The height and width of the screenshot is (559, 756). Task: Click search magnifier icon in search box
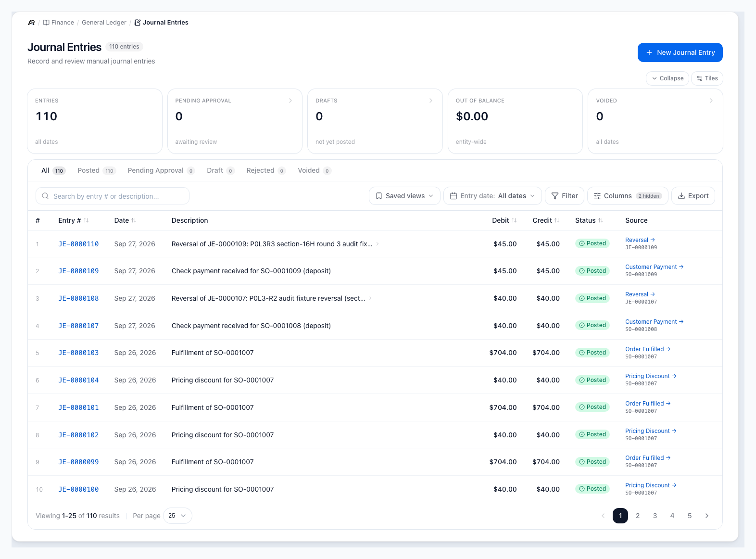tap(46, 196)
